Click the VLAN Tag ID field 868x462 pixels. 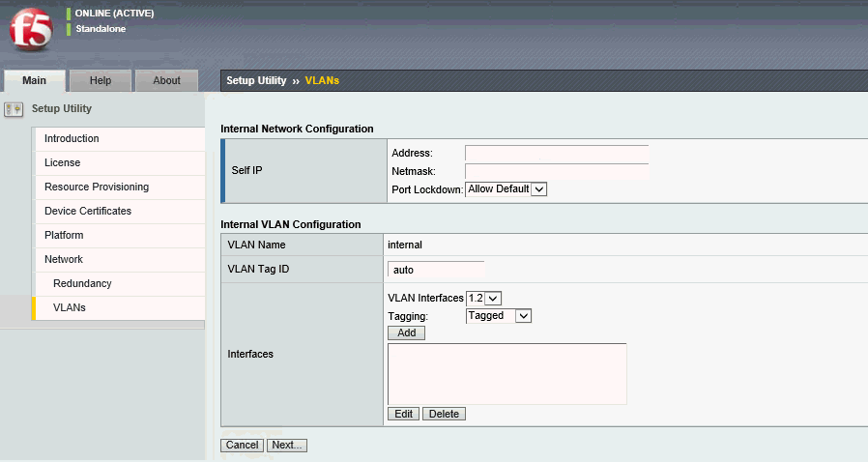click(x=436, y=270)
